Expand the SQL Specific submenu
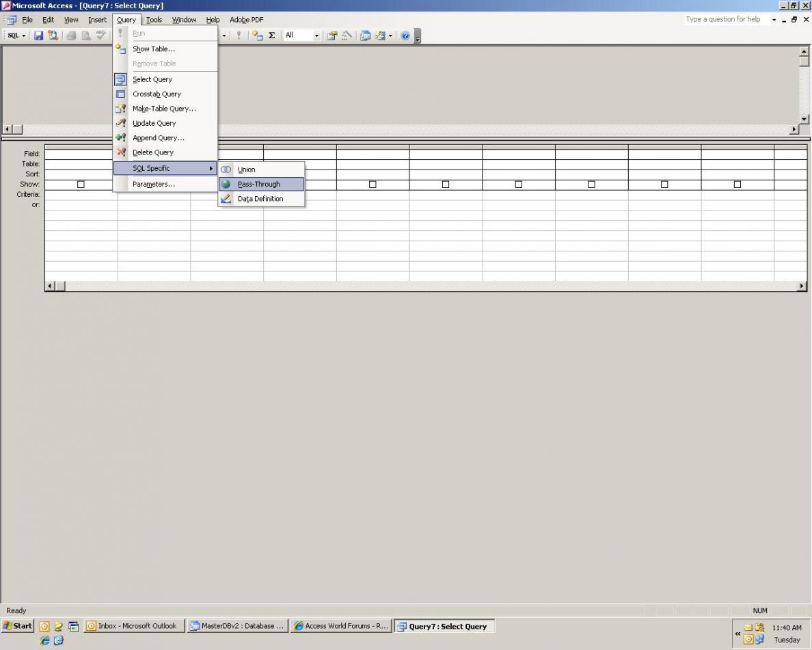This screenshot has width=812, height=650. point(165,168)
